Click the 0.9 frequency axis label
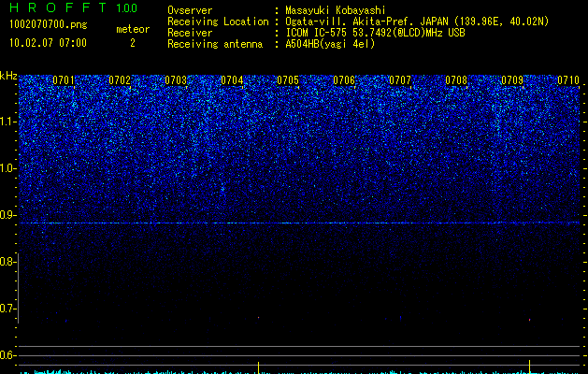Image resolution: width=588 pixels, height=374 pixels. 7,215
